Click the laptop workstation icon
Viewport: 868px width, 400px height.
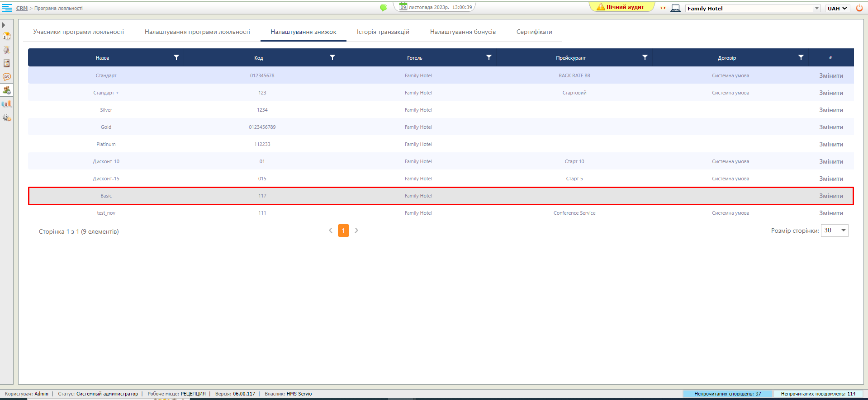click(x=675, y=8)
